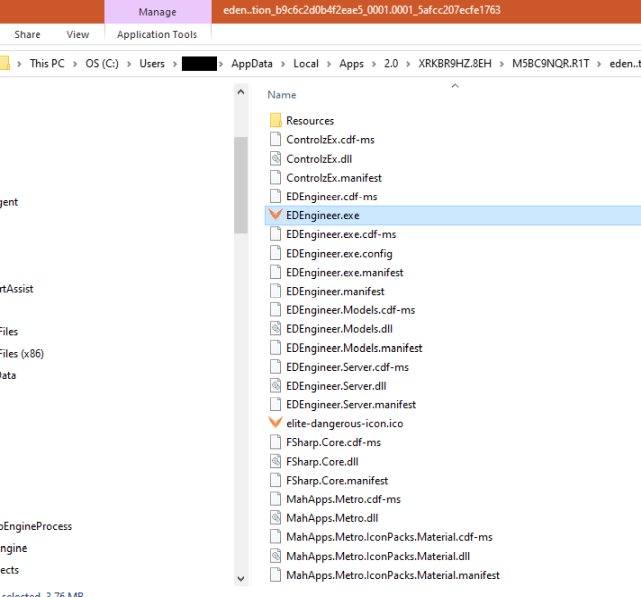Select the Resources folder name
The image size is (641, 597).
[x=310, y=121]
